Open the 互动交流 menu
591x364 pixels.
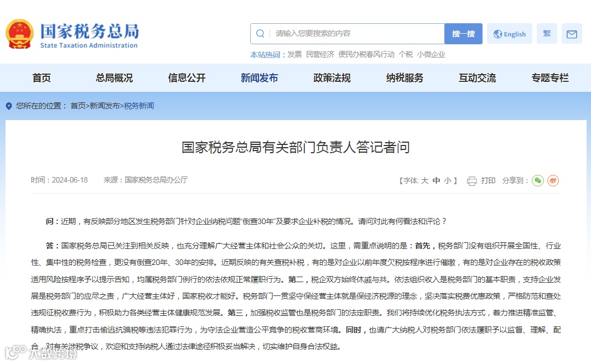(x=477, y=78)
